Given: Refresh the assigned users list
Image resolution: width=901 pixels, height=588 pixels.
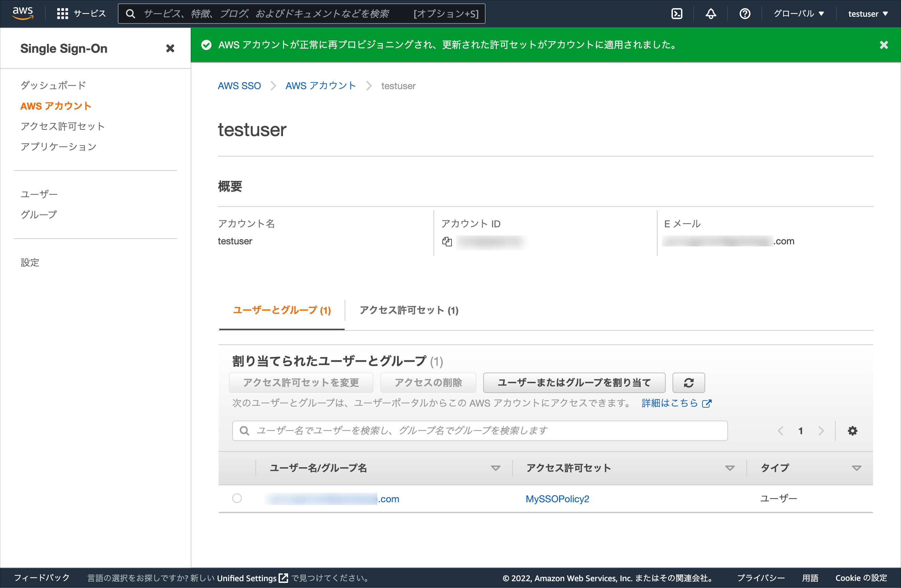Looking at the screenshot, I should [688, 382].
